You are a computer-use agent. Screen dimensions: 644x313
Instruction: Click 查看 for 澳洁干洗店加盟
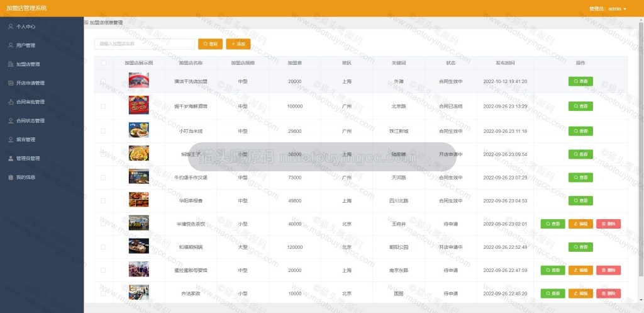580,81
